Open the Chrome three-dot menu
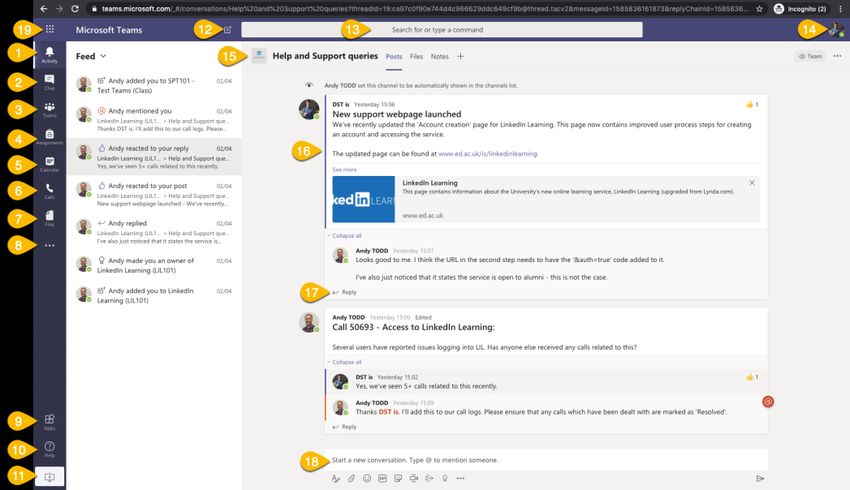 (840, 9)
